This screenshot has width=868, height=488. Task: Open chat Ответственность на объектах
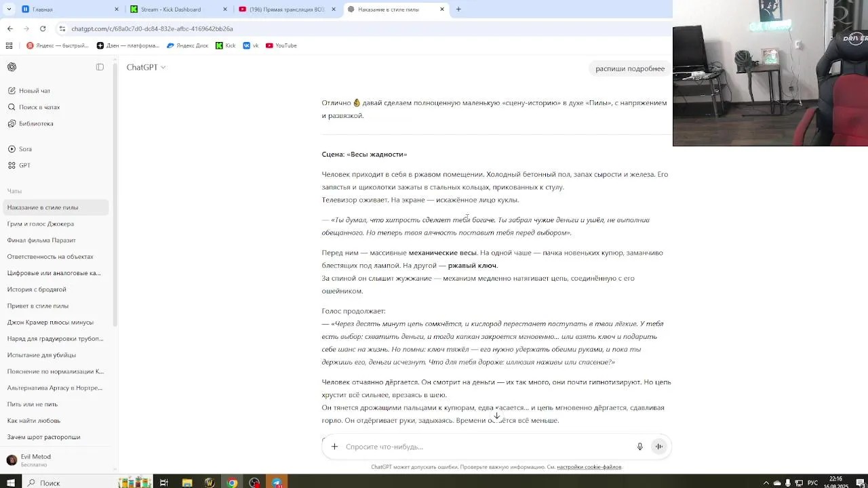tap(50, 257)
